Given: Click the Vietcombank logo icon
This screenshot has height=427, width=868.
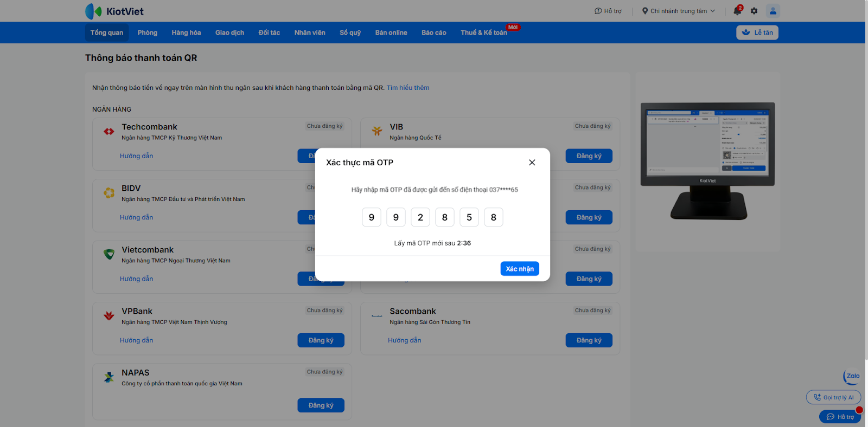Looking at the screenshot, I should click(x=109, y=254).
